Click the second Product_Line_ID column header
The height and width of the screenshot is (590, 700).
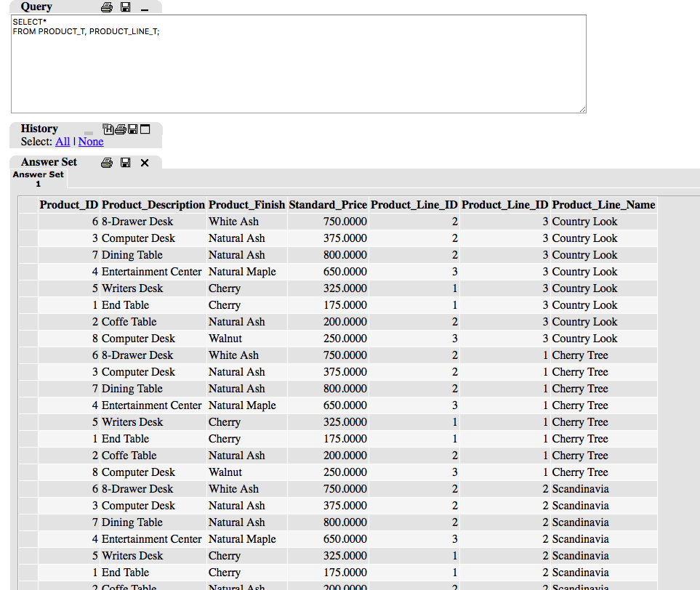504,205
